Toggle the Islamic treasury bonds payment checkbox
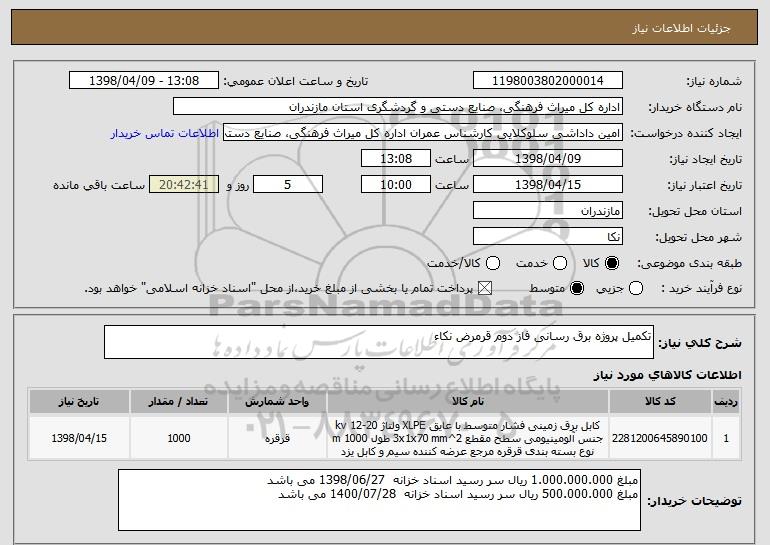 click(485, 288)
